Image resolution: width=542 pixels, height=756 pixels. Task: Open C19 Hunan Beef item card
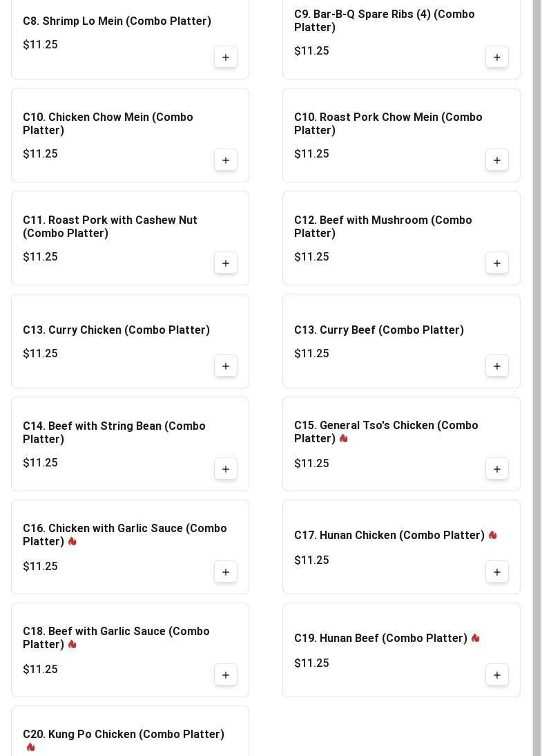point(380,639)
